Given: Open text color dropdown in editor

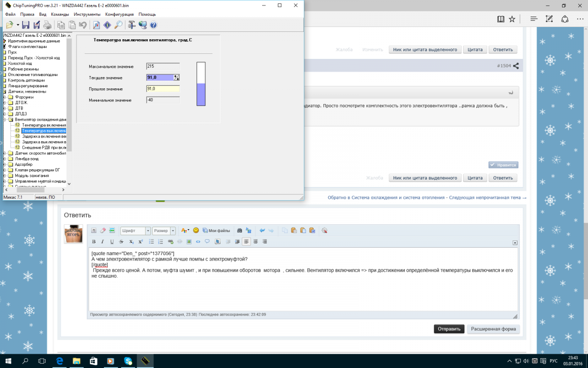Looking at the screenshot, I should click(185, 230).
